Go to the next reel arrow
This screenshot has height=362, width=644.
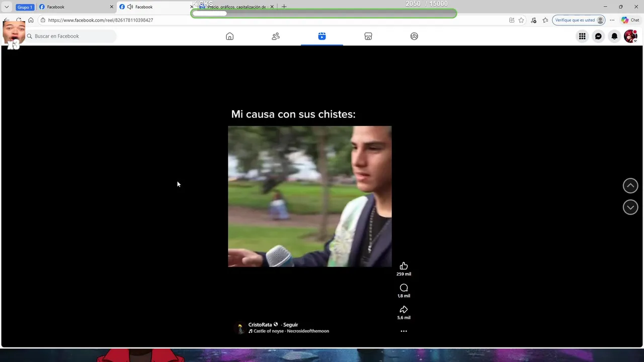(x=630, y=207)
